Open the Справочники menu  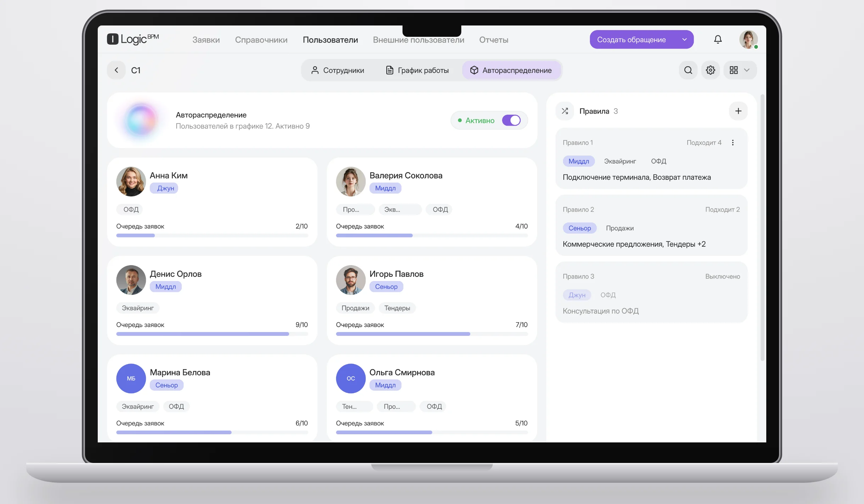click(x=261, y=40)
